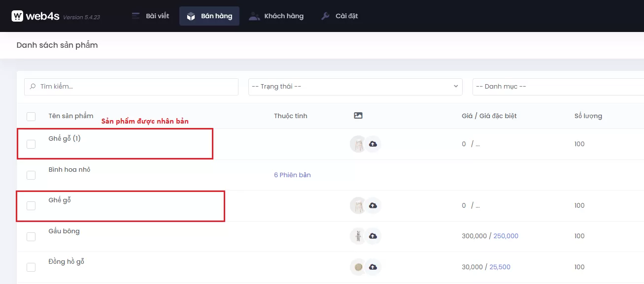
Task: Open Đồng hồ gỗ product thumbnail
Action: [358, 267]
